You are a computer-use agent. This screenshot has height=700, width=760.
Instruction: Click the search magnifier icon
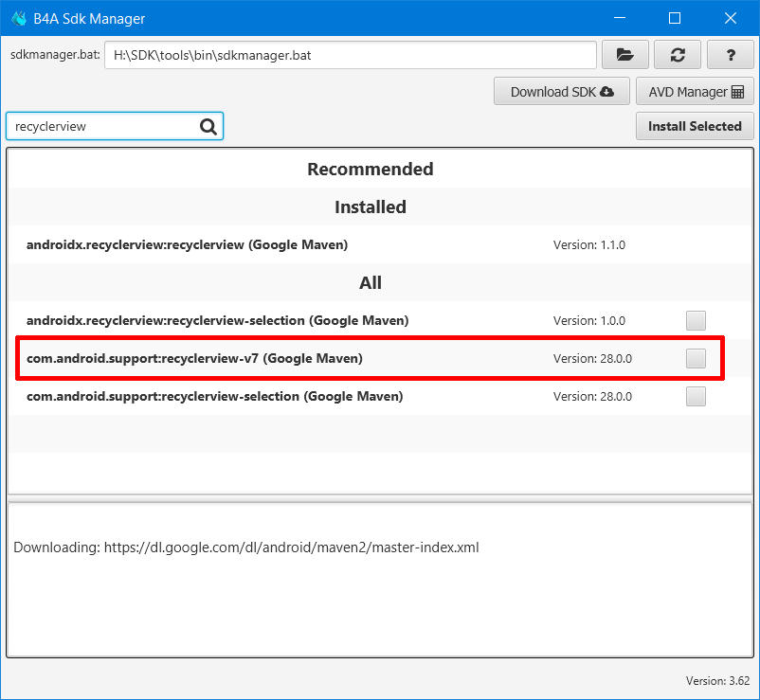208,126
